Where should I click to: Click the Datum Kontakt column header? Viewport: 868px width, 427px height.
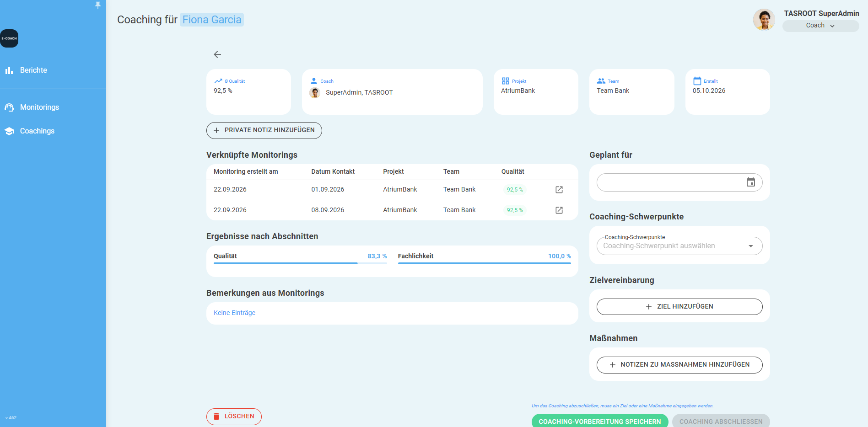[x=333, y=172]
